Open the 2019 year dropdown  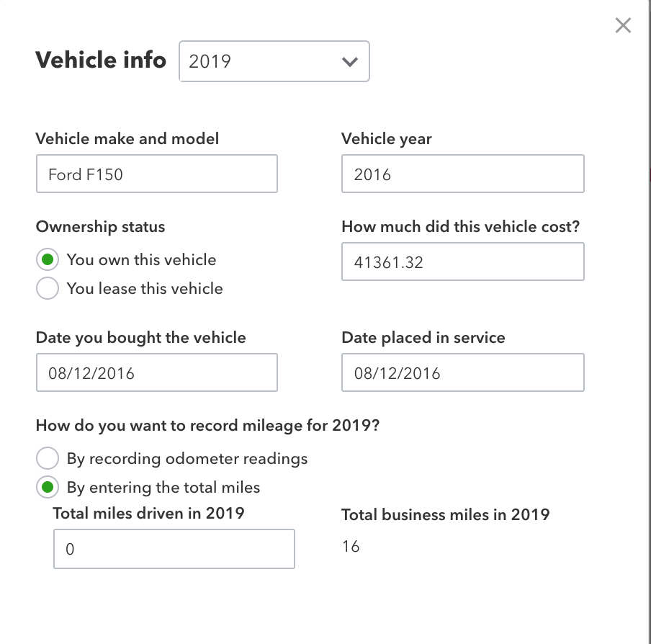tap(274, 61)
